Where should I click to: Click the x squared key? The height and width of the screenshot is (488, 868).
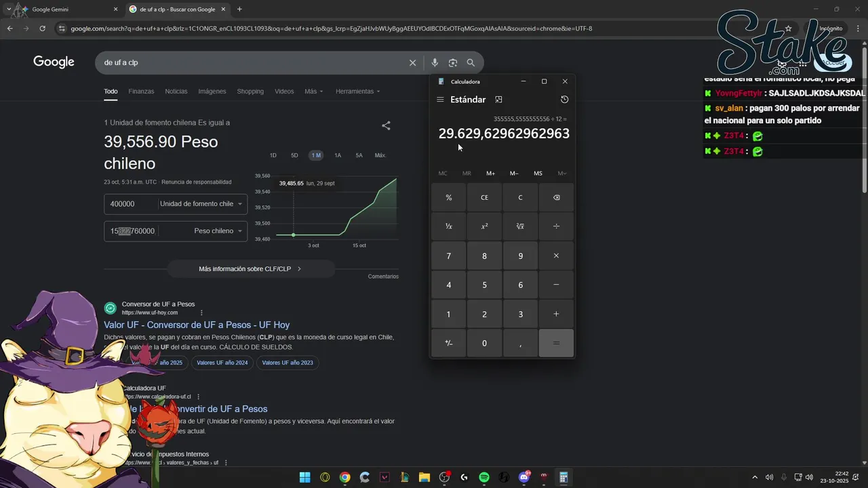[484, 226]
